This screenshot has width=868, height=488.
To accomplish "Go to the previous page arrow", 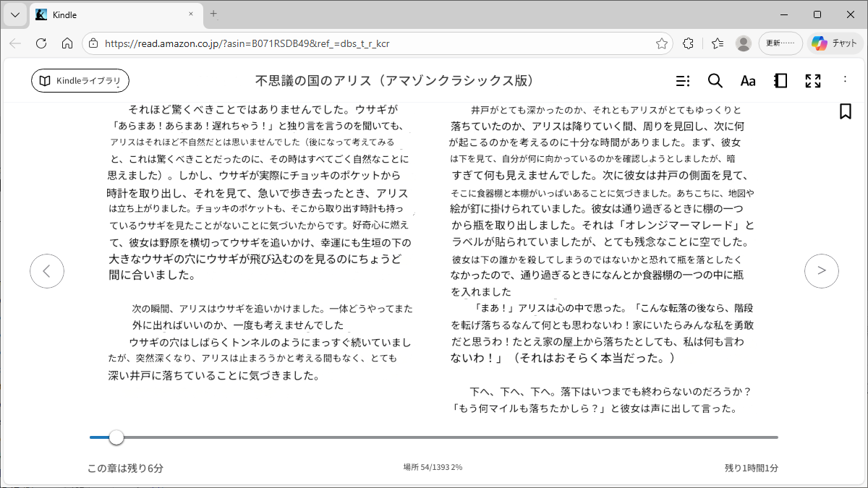I will tap(47, 271).
